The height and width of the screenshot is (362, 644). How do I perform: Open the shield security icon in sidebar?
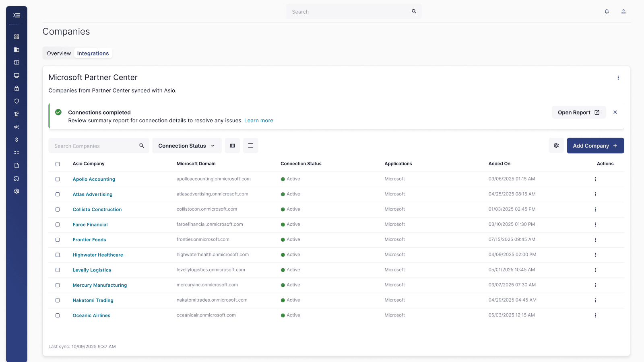point(17,101)
